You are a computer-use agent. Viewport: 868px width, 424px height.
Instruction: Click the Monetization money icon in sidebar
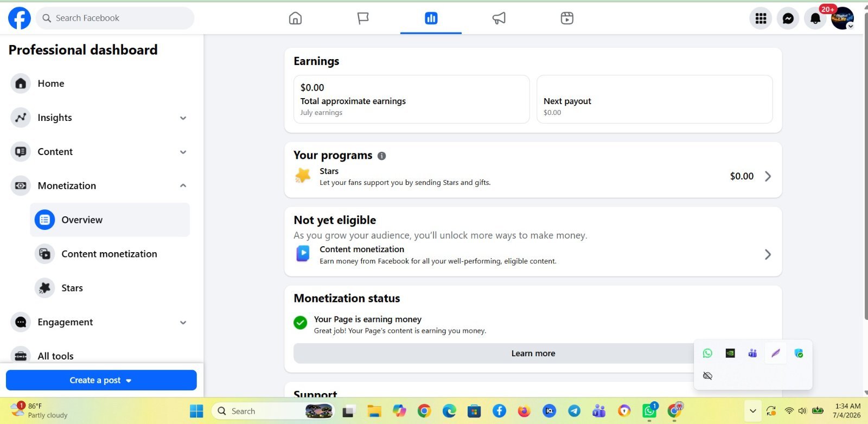[21, 185]
